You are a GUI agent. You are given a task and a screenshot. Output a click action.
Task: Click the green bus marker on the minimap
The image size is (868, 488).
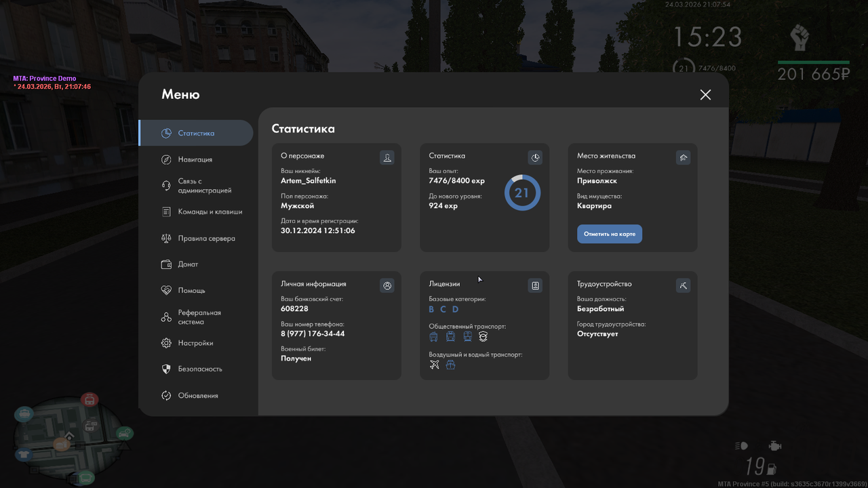(85, 479)
